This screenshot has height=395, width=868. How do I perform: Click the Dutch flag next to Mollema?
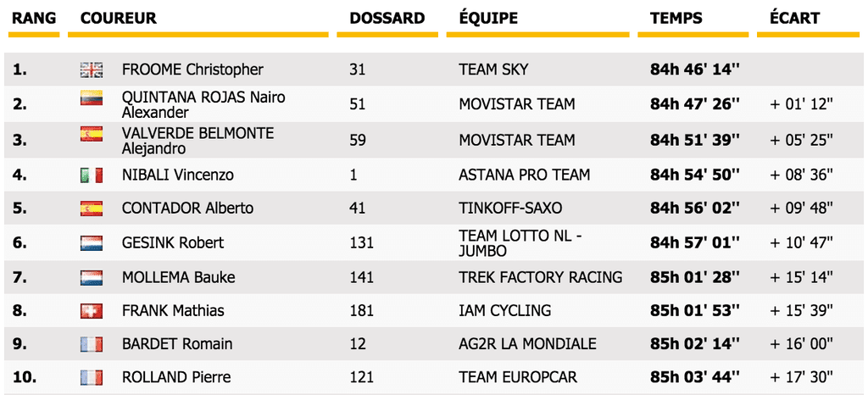click(x=91, y=277)
